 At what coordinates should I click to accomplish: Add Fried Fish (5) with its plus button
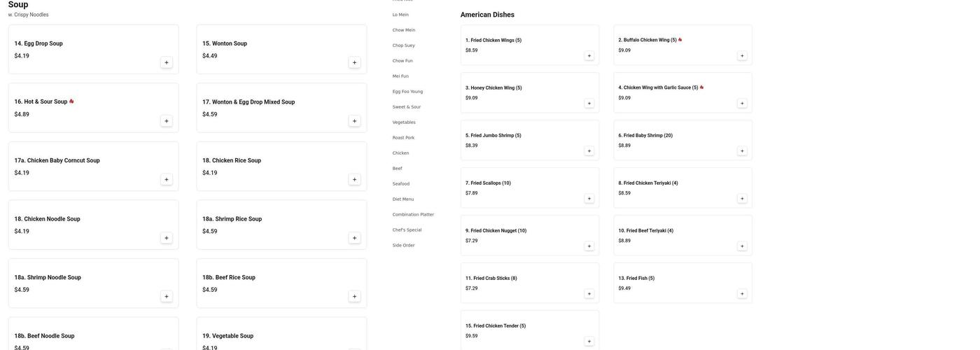pyautogui.click(x=742, y=293)
